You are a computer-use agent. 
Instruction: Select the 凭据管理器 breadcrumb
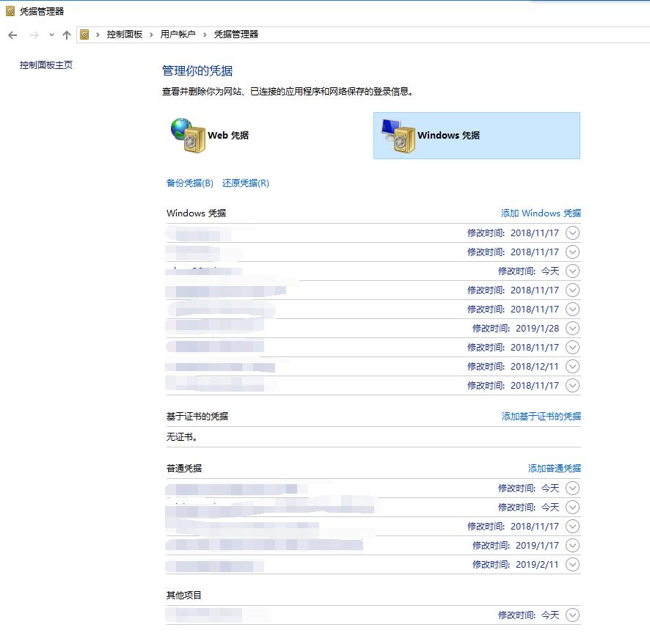(x=236, y=34)
